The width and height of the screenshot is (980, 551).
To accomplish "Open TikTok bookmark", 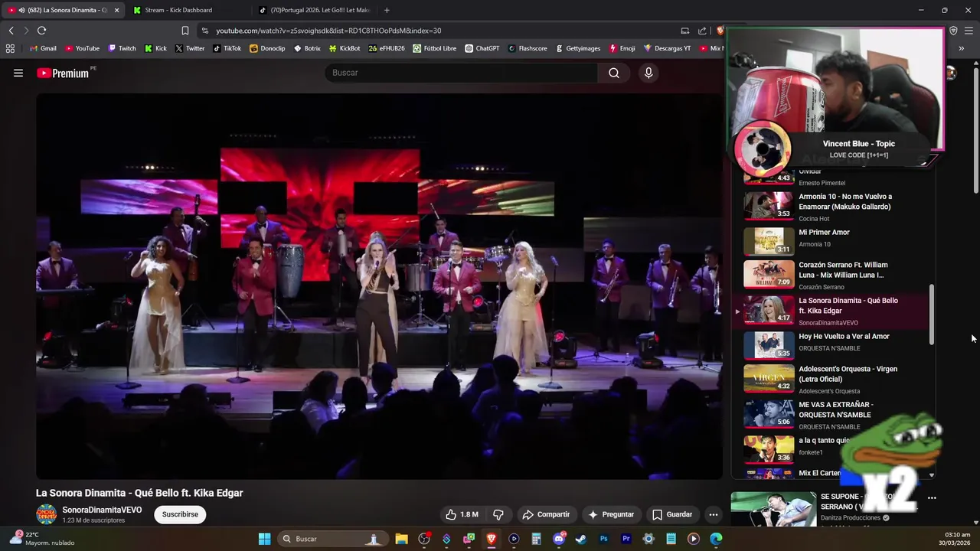I will click(227, 48).
